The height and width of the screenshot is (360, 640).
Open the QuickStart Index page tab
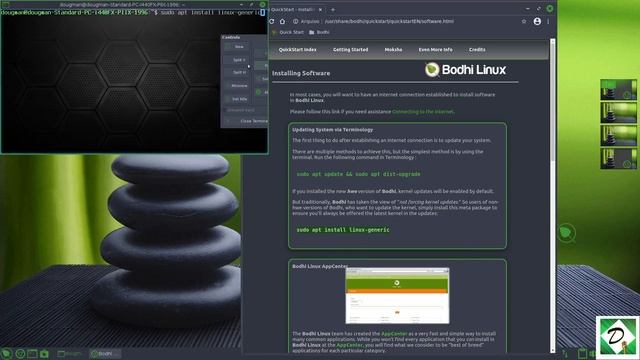coord(298,50)
